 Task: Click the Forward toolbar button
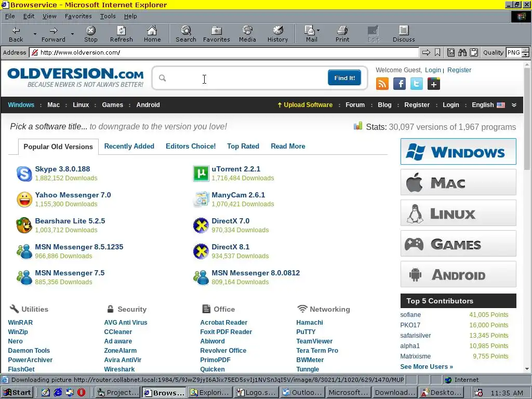pos(54,34)
